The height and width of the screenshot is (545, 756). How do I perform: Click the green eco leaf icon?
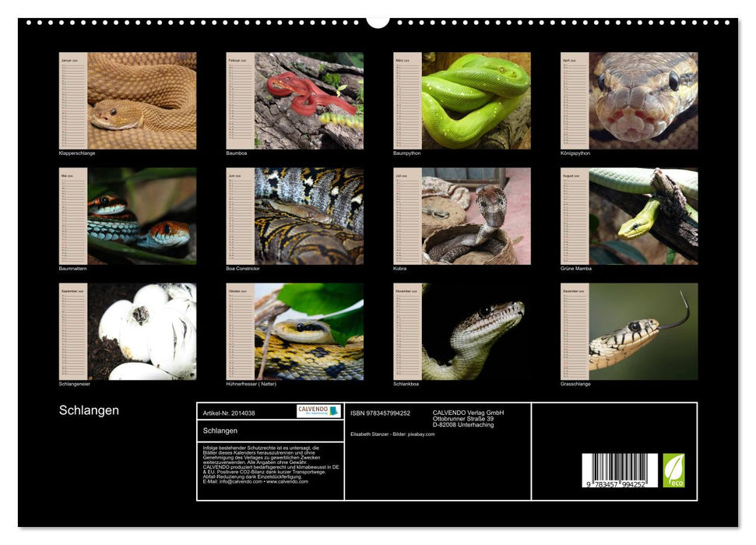pos(673,470)
